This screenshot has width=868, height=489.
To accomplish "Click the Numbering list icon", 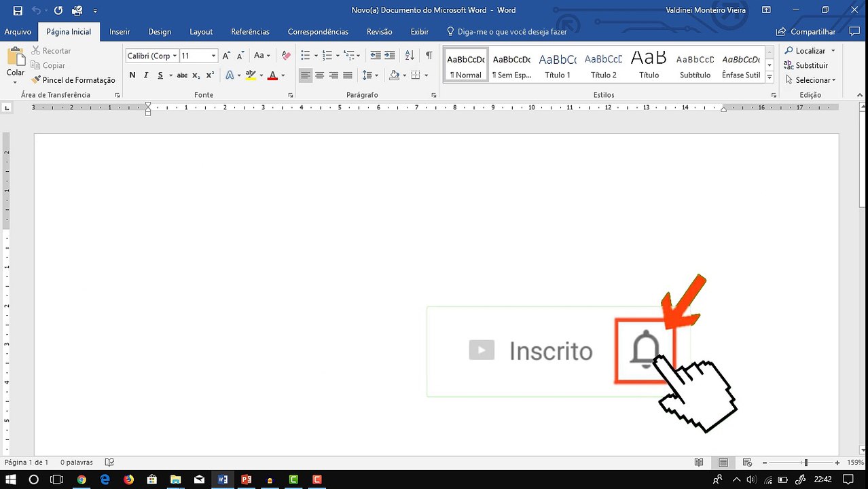I will pyautogui.click(x=327, y=56).
